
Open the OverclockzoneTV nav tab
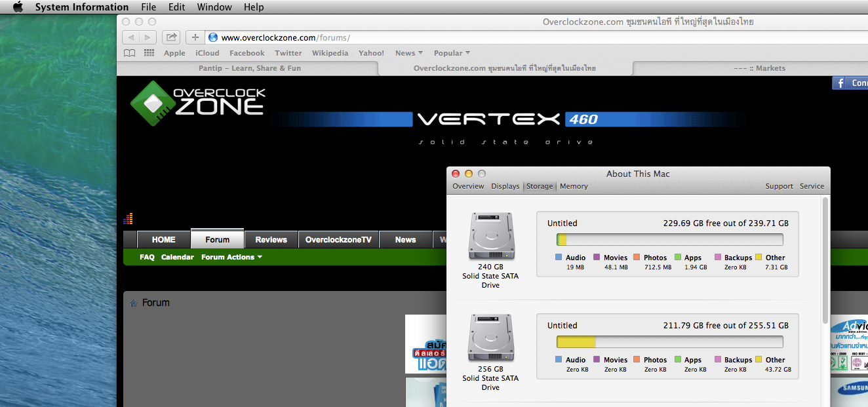click(x=338, y=240)
